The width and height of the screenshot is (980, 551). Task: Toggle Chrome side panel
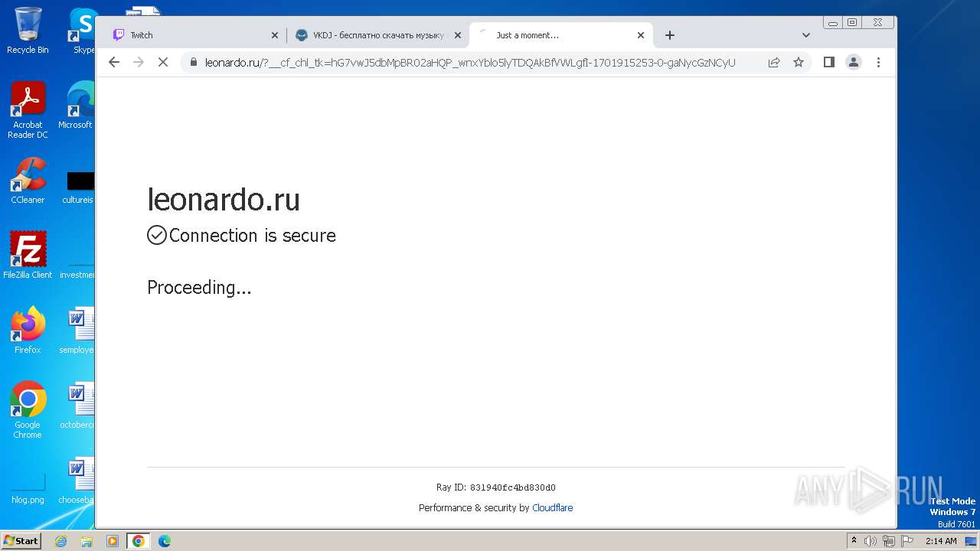829,62
